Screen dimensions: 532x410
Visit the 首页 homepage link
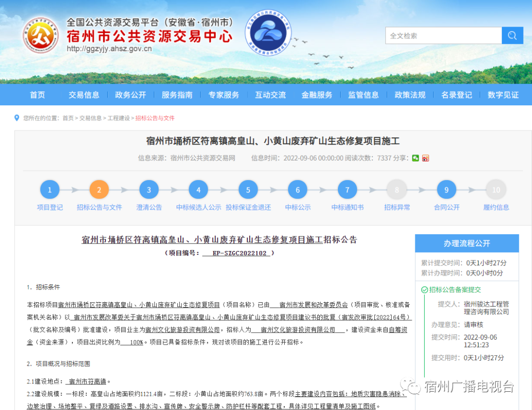pos(37,95)
